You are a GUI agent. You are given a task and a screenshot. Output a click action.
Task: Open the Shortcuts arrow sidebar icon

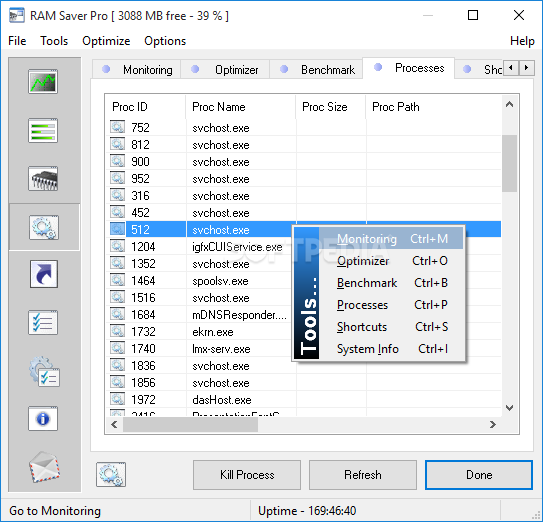point(44,274)
